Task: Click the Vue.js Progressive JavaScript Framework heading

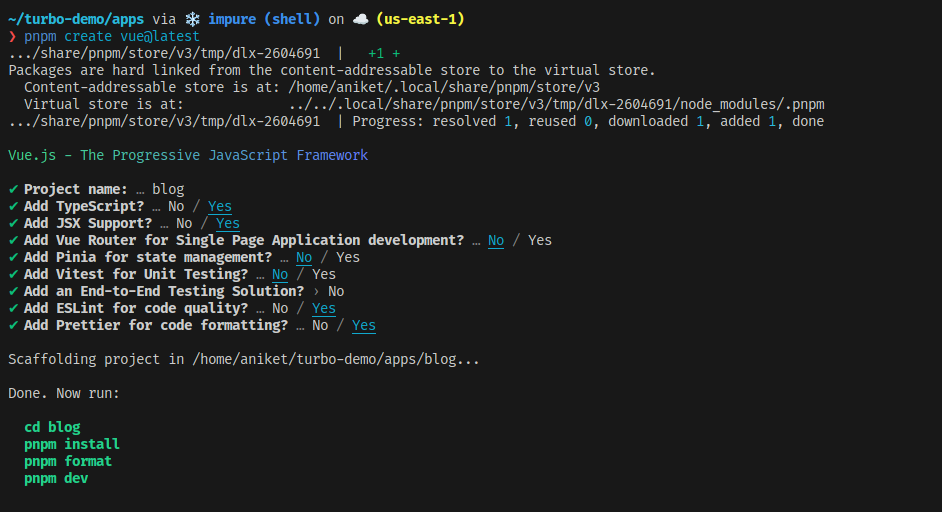Action: pyautogui.click(x=188, y=155)
